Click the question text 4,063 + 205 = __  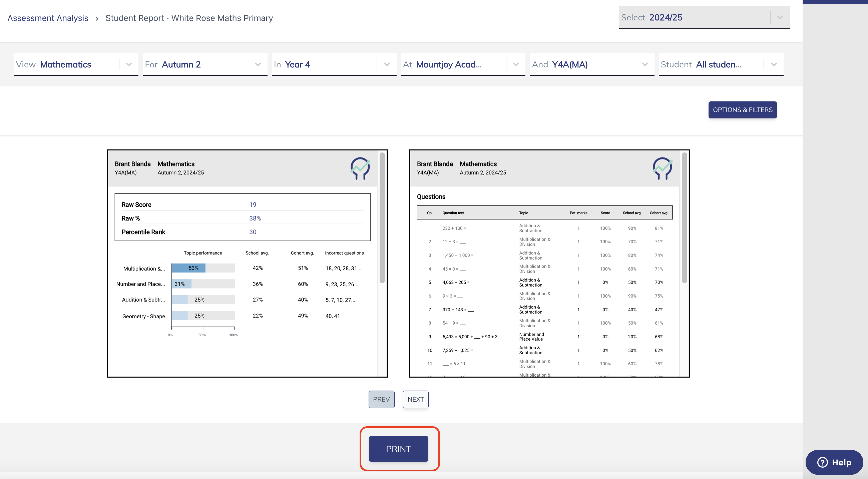coord(460,282)
